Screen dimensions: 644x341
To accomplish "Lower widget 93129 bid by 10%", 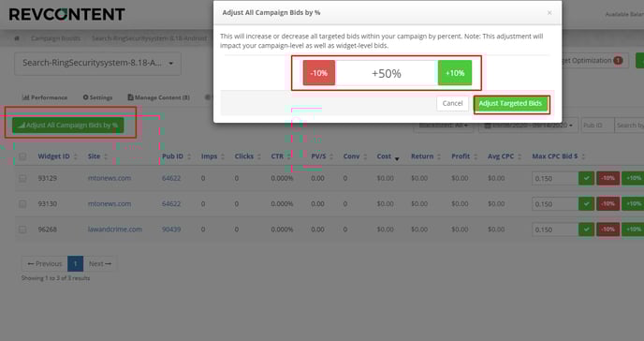I will (607, 178).
